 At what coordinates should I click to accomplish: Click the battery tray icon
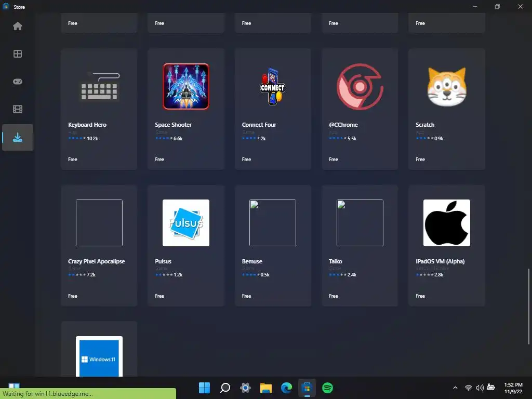click(x=491, y=387)
